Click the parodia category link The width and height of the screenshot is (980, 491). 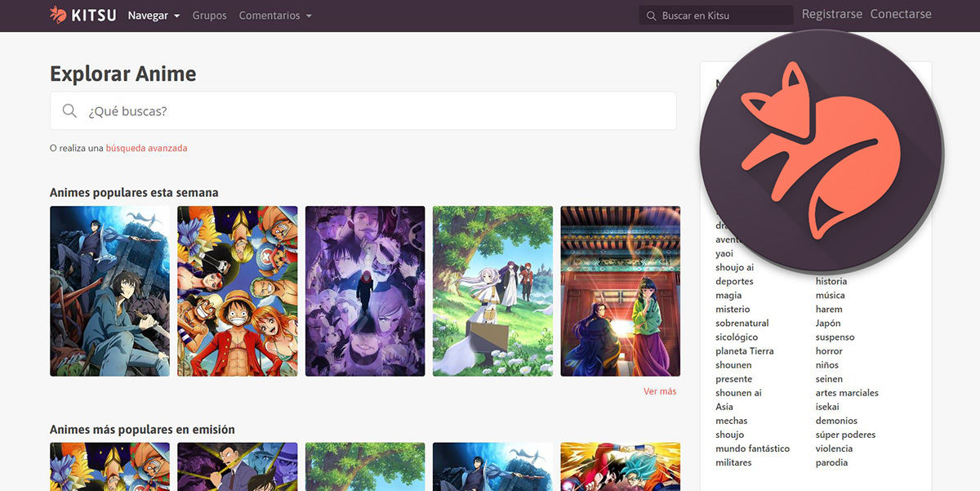point(831,462)
